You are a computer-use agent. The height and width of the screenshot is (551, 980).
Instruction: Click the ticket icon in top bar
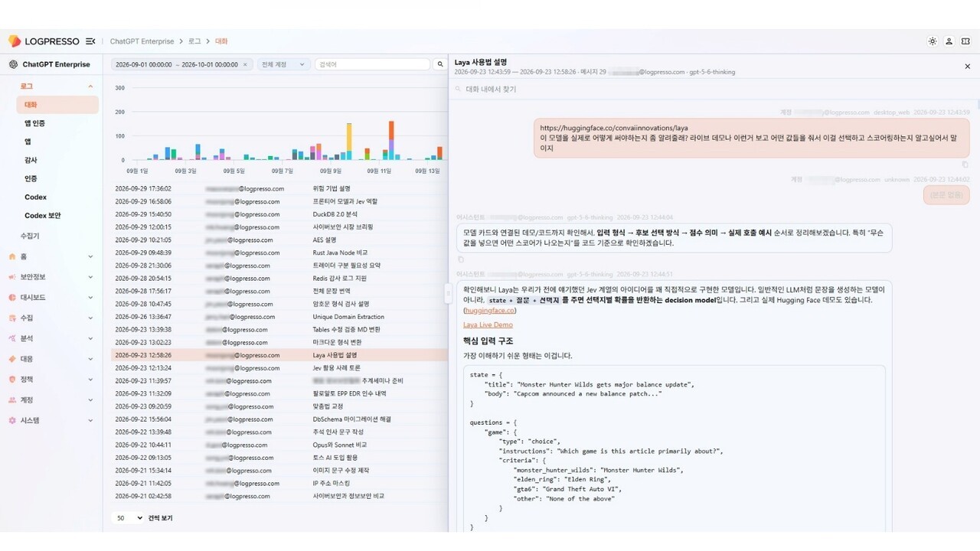click(x=965, y=41)
